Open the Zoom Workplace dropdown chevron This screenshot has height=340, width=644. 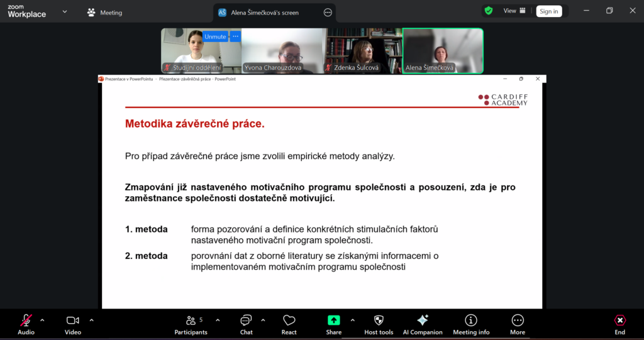(x=65, y=12)
